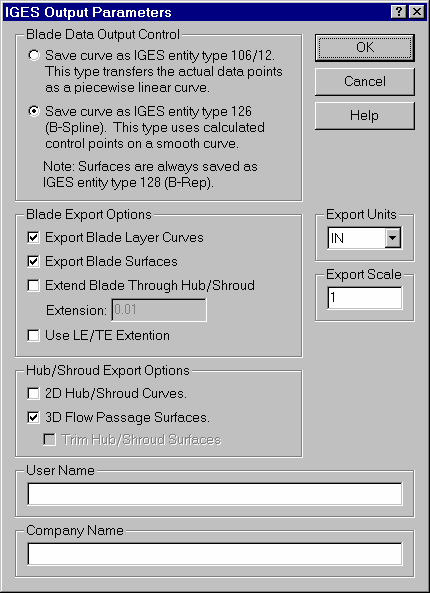
Task: Uncheck Export Blade Surfaces
Action: click(x=33, y=262)
